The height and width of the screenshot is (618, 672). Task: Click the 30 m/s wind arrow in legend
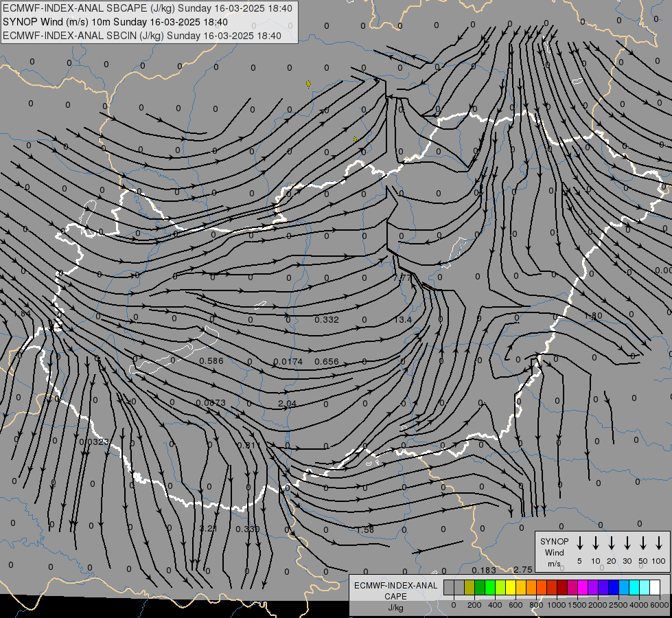[627, 543]
